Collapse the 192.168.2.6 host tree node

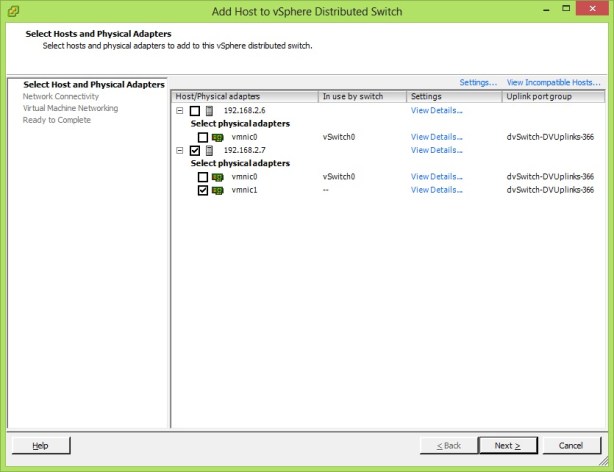[x=180, y=111]
